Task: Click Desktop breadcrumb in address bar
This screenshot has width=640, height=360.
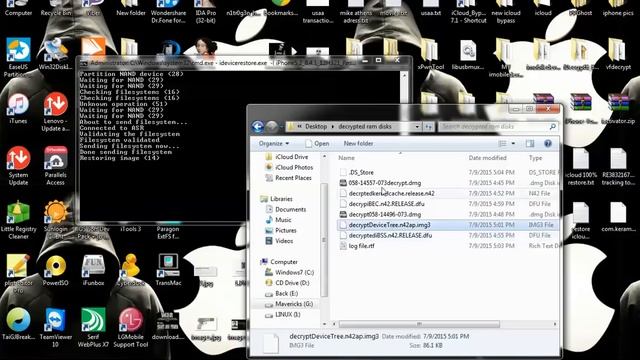Action: [316, 127]
